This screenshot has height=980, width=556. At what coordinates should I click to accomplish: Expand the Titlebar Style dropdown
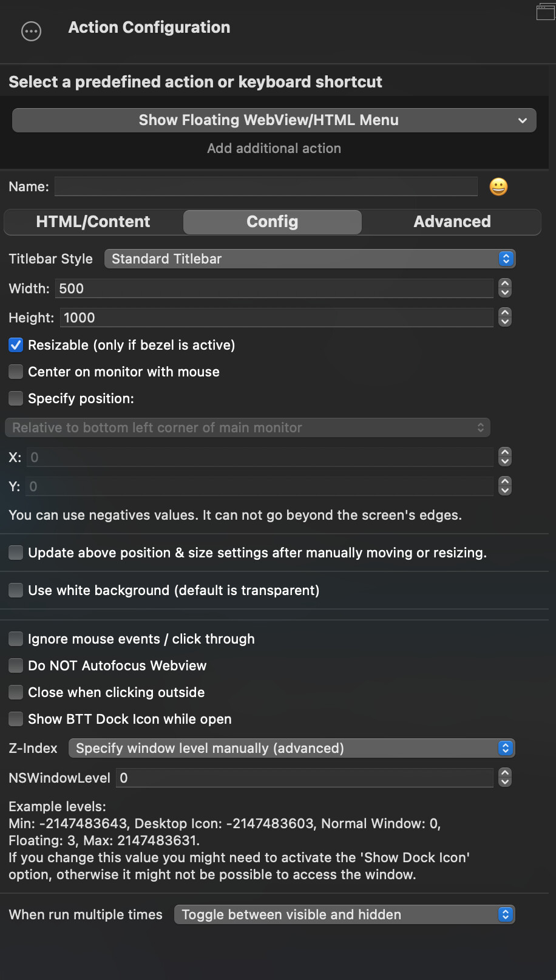(310, 259)
